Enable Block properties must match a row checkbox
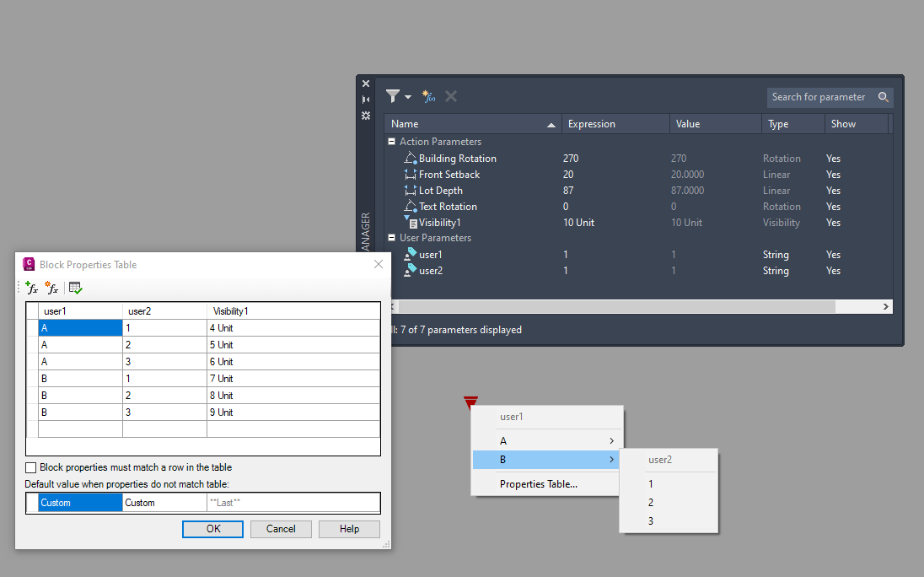The image size is (924, 577). 30,466
